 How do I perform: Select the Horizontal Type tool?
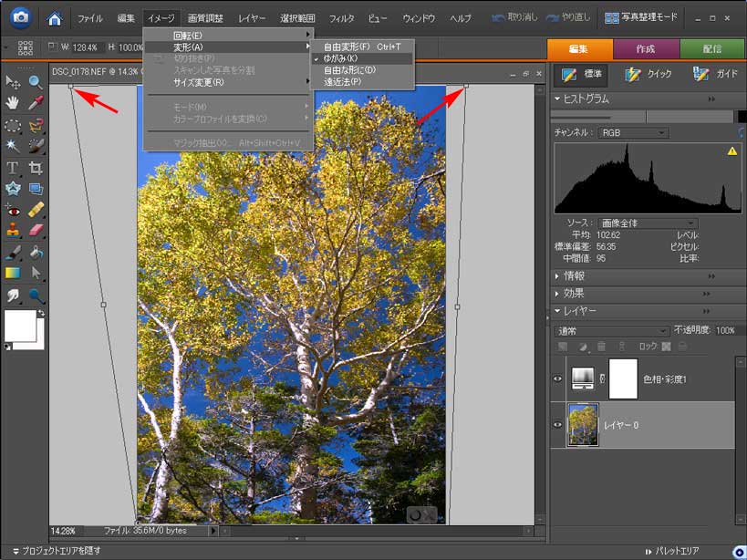13,168
